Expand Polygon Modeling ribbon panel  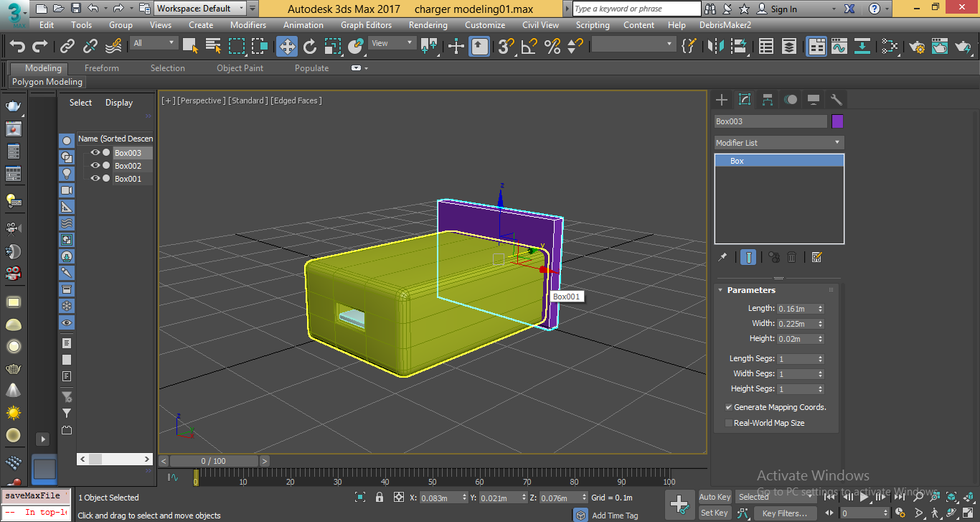[x=47, y=82]
